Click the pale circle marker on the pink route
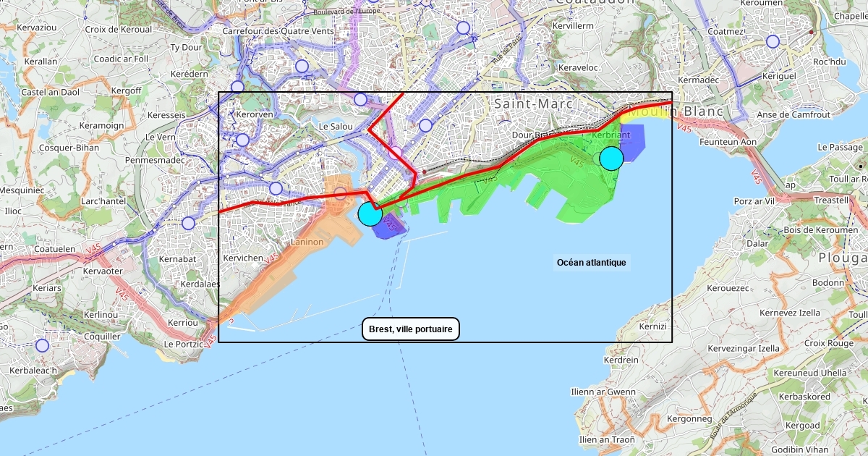 [396, 153]
